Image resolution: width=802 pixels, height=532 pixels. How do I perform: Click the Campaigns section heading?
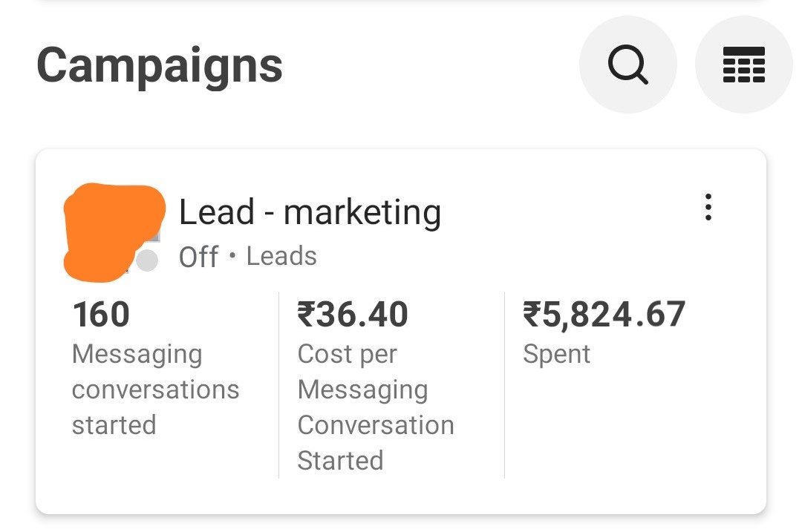click(160, 65)
